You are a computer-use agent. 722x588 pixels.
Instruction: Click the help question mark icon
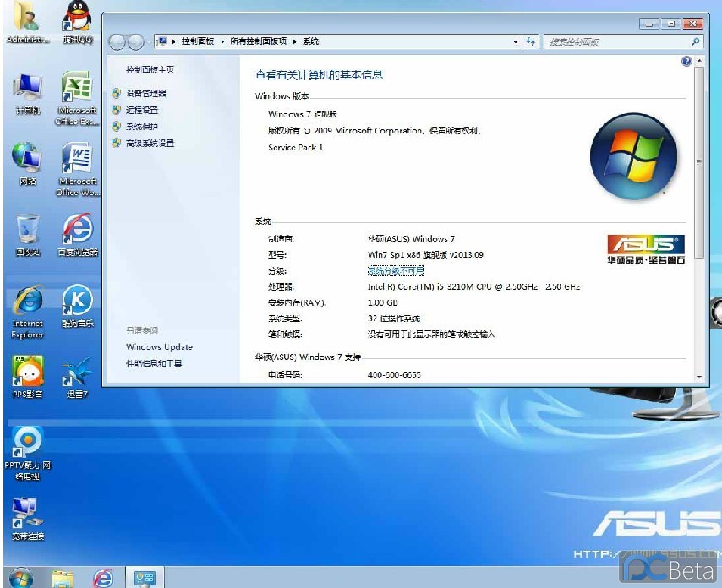[x=686, y=61]
